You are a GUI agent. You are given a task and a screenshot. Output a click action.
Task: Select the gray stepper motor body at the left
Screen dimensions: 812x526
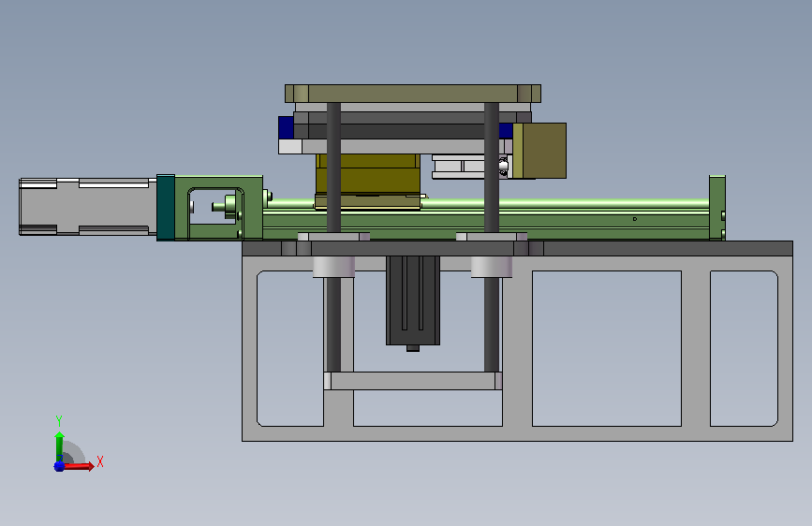pos(87,207)
